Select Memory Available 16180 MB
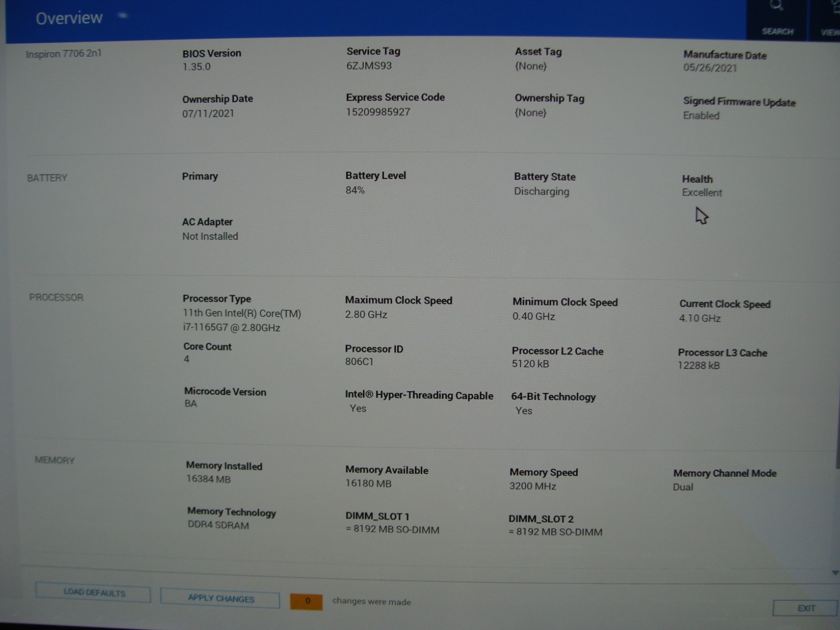Viewport: 840px width, 630px height. point(368,484)
